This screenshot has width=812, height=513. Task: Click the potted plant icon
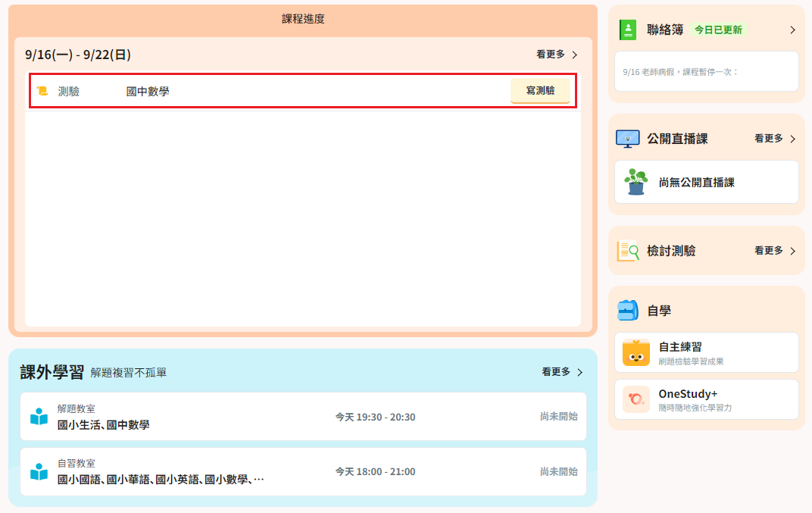[636, 182]
